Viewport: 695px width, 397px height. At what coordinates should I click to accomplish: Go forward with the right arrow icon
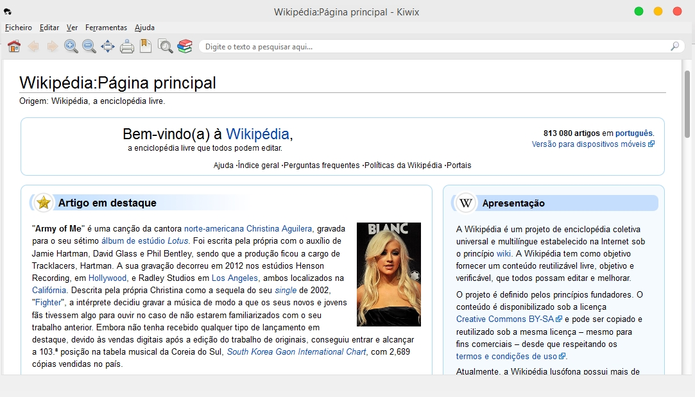click(x=52, y=46)
